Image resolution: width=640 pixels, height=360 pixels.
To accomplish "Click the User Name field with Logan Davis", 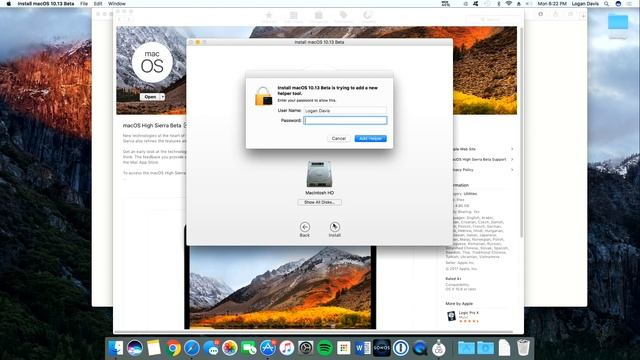I will click(345, 111).
